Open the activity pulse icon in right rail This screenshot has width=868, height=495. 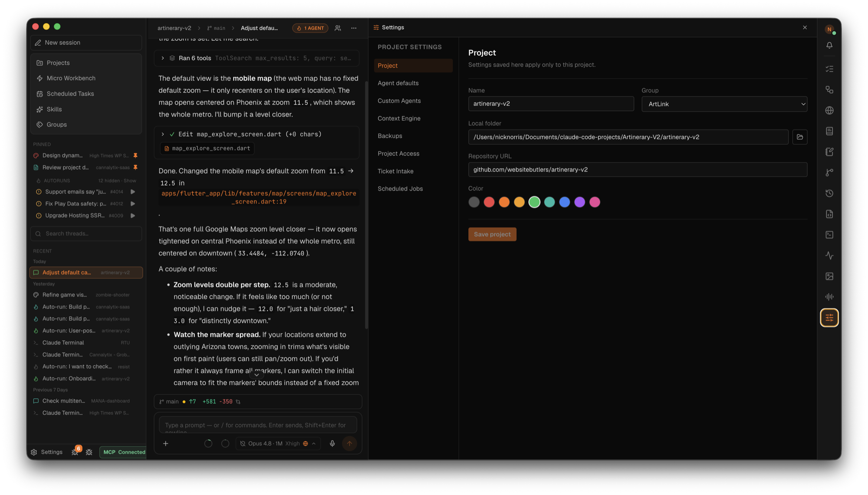click(x=829, y=256)
